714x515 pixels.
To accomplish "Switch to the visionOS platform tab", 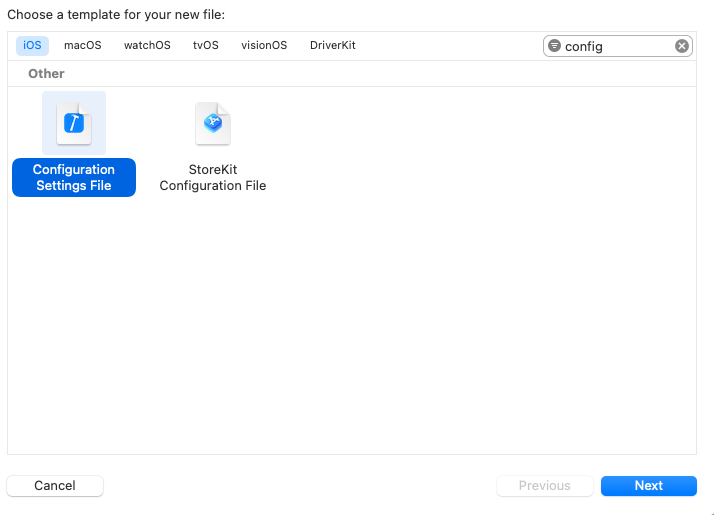I will coord(264,46).
